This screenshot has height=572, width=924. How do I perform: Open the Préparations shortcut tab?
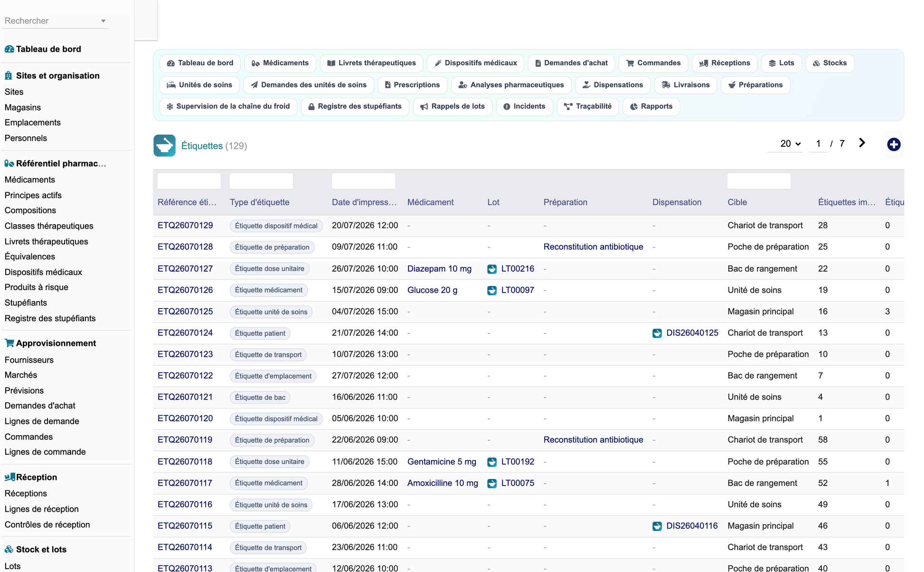755,85
